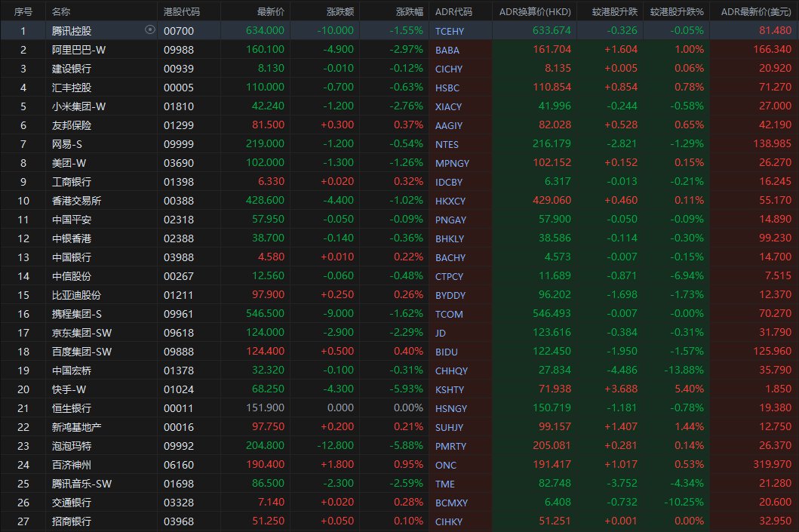799x532 pixels.
Task: Click the ADR price 319.970
Action: (773, 464)
